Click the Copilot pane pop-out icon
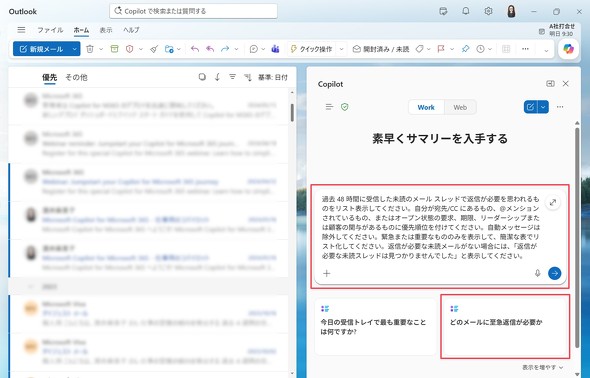The width and height of the screenshot is (590, 378). [550, 83]
